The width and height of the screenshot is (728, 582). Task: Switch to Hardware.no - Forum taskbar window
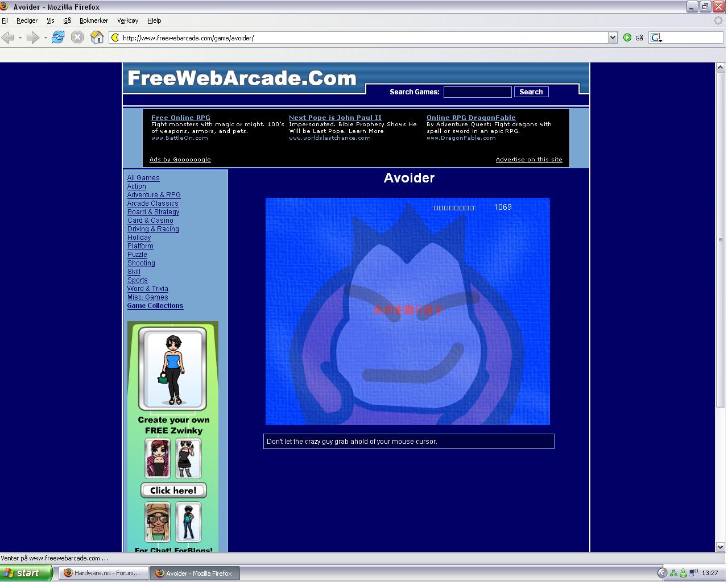pos(104,573)
